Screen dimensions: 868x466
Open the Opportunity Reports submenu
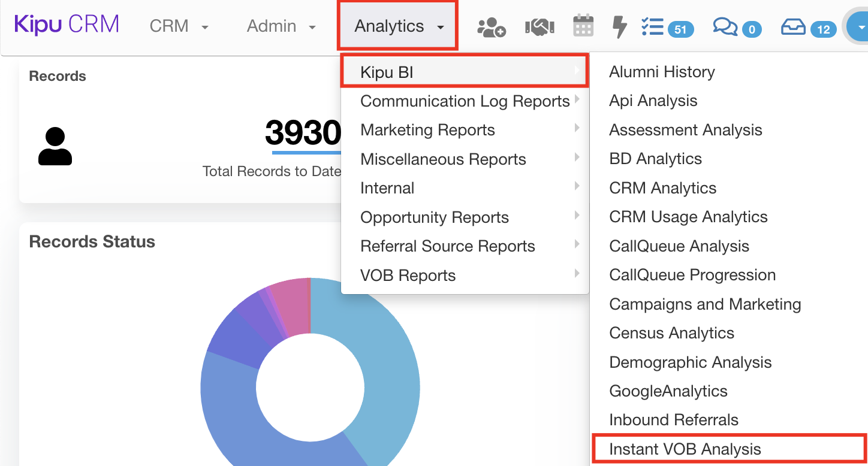click(434, 217)
